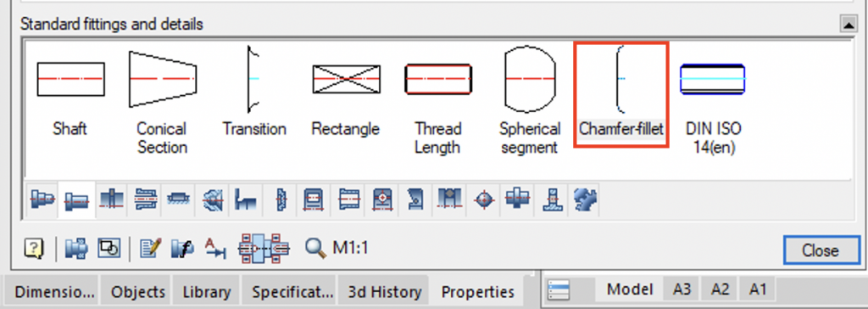Open the A3 sheet tab
Screen dimensions: 868x309
(x=682, y=289)
